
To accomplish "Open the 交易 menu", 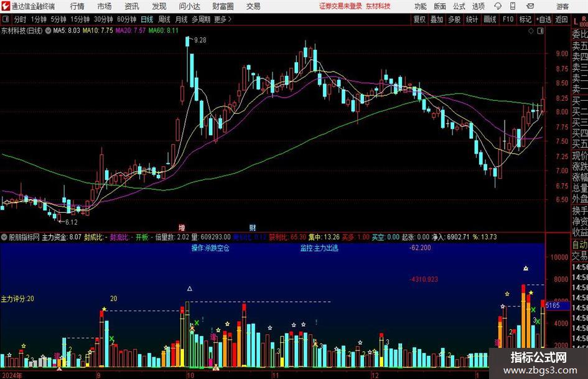I will (253, 6).
